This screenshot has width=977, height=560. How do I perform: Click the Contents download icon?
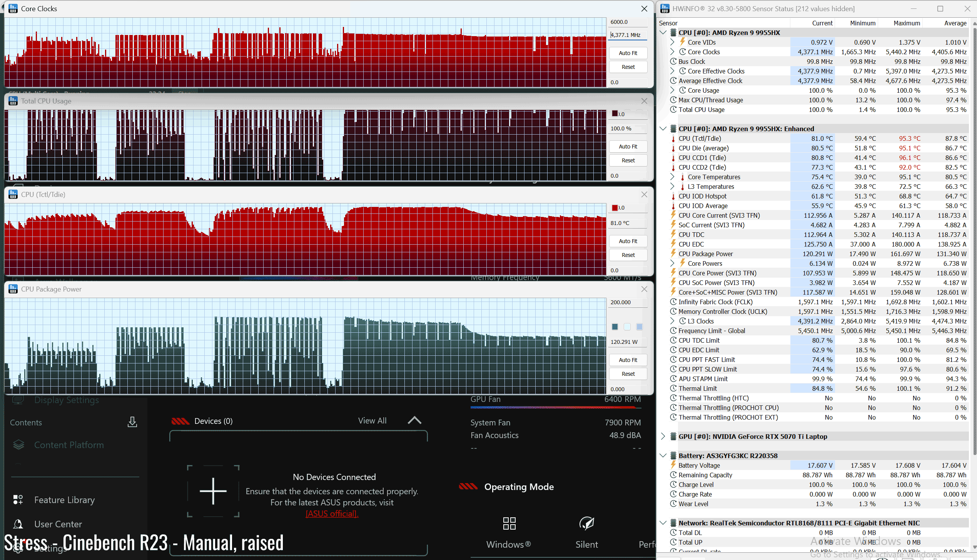(132, 422)
